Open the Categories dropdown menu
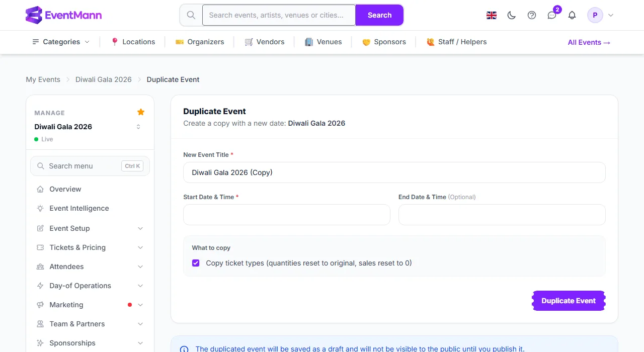 point(61,42)
